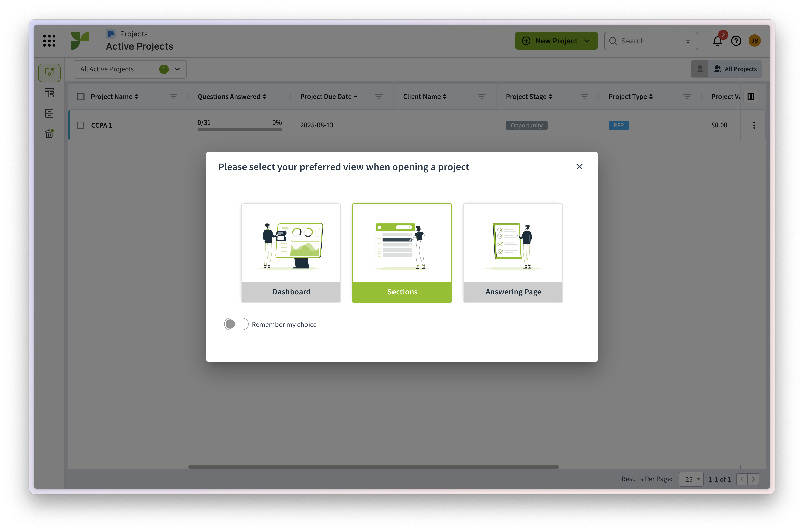The height and width of the screenshot is (532, 804).
Task: Check the CCPA 1 row checkbox
Action: click(x=80, y=125)
